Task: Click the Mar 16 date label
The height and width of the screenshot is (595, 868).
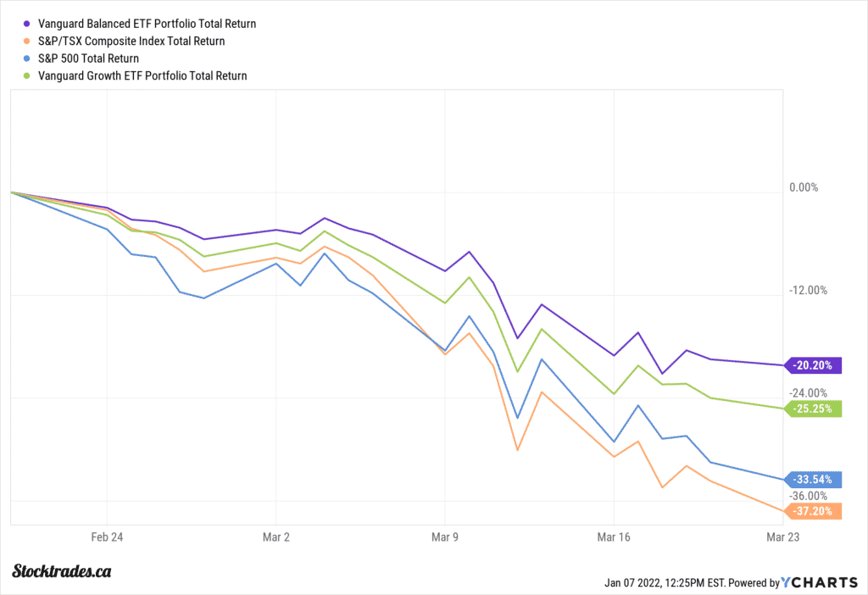Action: click(x=614, y=537)
